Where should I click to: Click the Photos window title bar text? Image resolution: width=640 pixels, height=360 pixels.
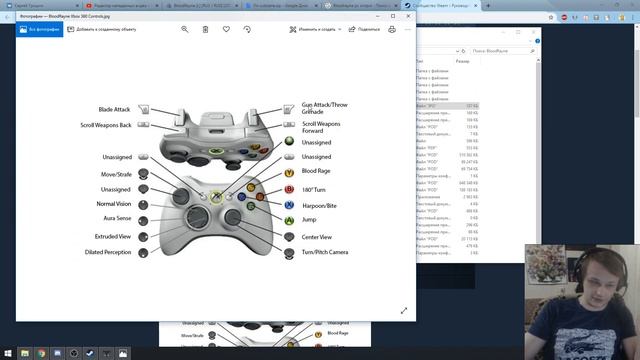coord(65,16)
